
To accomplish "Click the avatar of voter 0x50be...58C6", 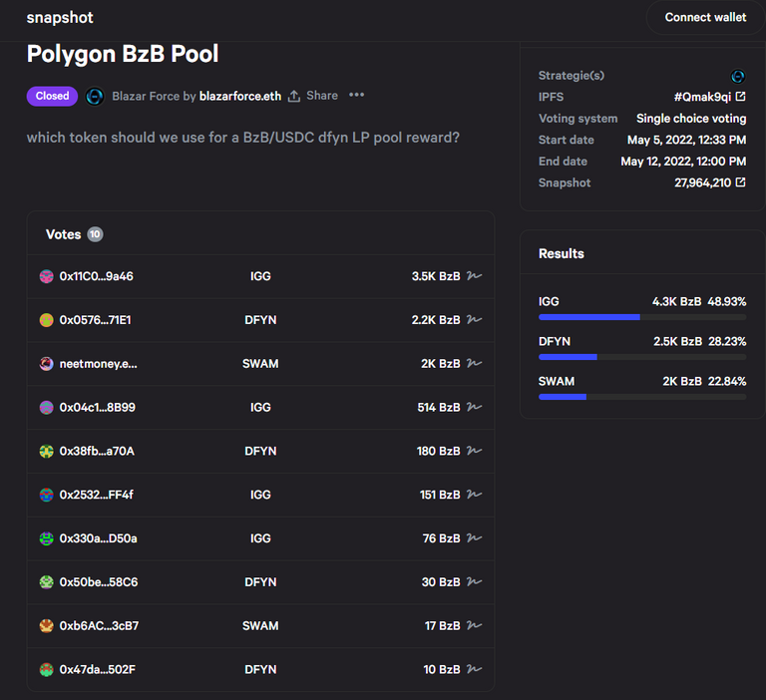I will click(x=47, y=582).
